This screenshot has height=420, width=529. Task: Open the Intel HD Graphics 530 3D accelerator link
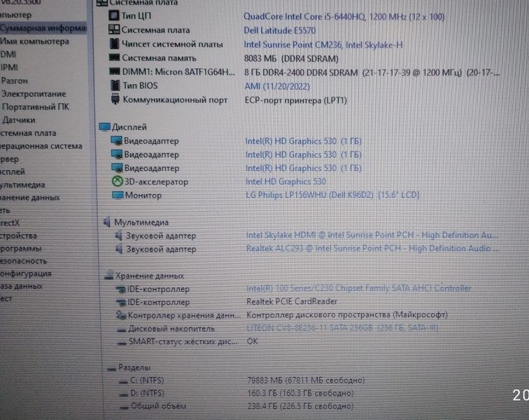(x=285, y=181)
